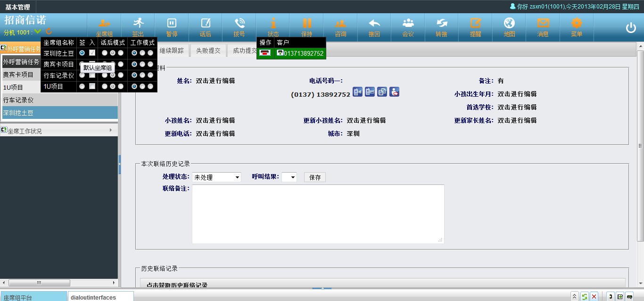644x301 pixels.
Task: Click the 暂停 pause icon
Action: [x=172, y=26]
